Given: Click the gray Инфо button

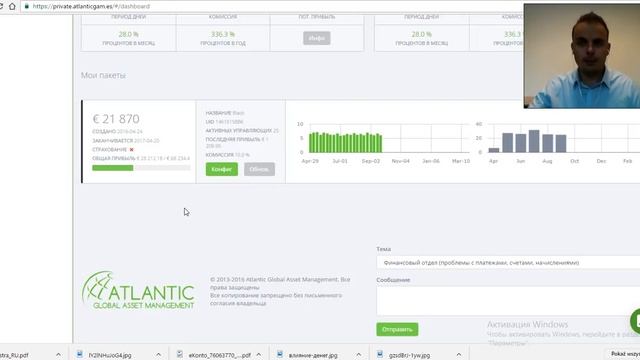Looking at the screenshot, I should (x=317, y=38).
